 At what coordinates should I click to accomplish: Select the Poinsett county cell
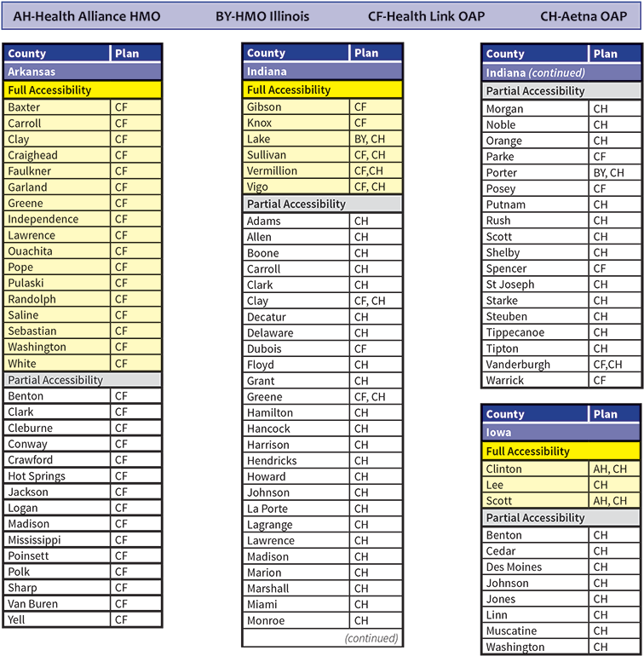[57, 555]
